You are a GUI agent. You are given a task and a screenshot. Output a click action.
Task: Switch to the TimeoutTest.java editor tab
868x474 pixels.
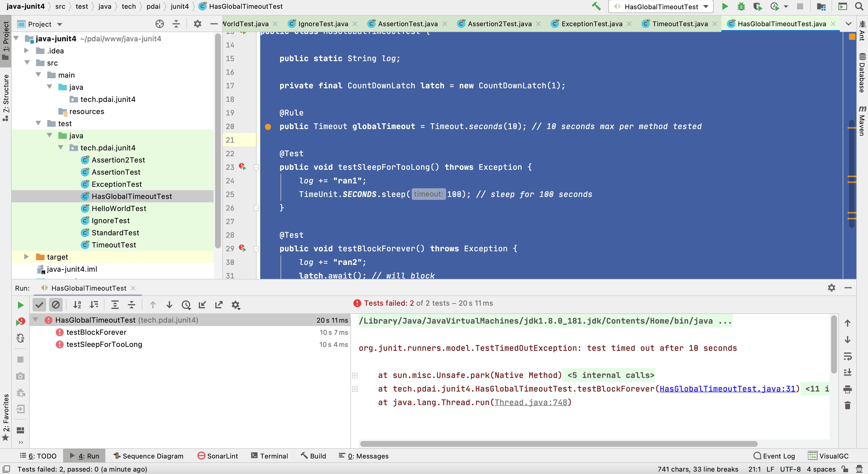[680, 24]
